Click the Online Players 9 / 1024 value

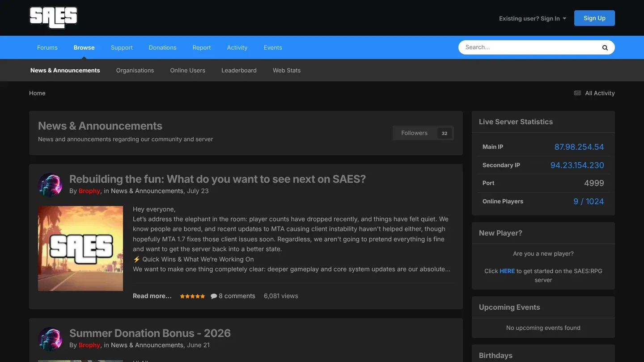pyautogui.click(x=589, y=202)
